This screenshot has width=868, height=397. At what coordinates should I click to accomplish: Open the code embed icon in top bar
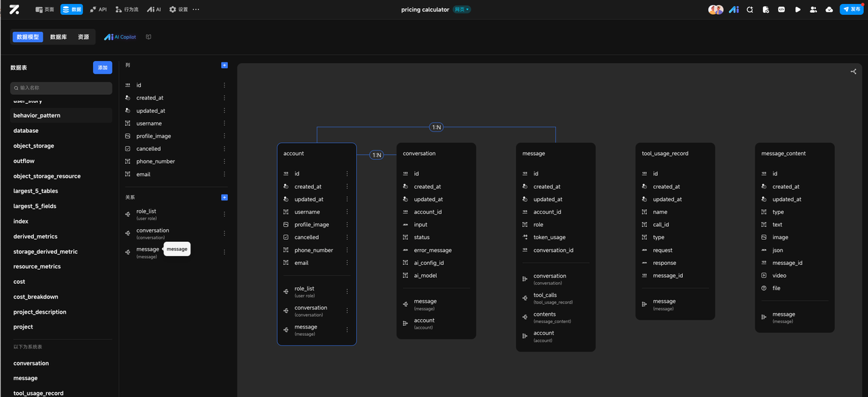pyautogui.click(x=781, y=9)
